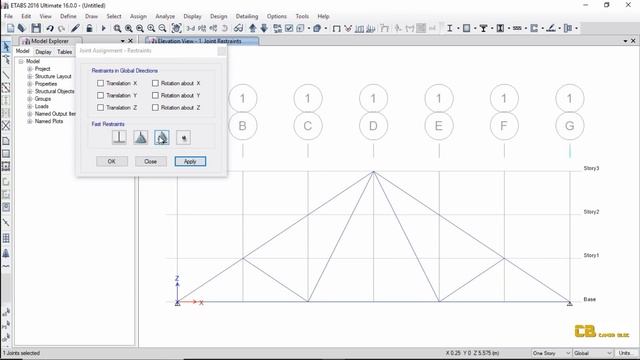640x360 pixels.
Task: Toggle the lock/unlock model icon
Action: click(89, 28)
